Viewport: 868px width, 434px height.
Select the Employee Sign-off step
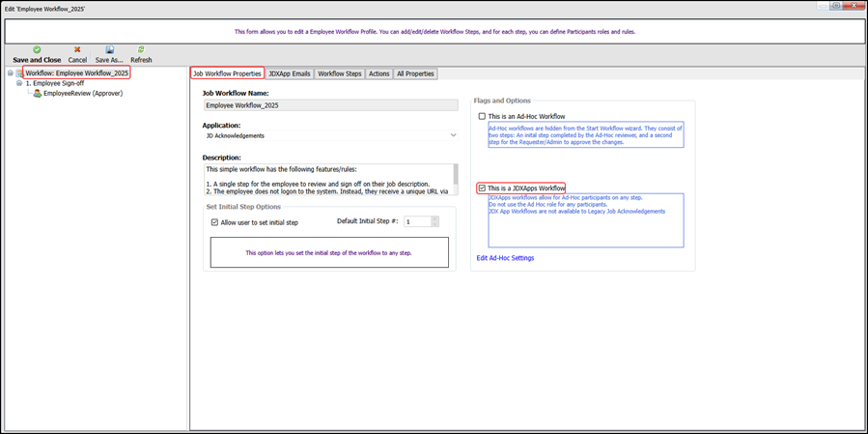pos(57,83)
